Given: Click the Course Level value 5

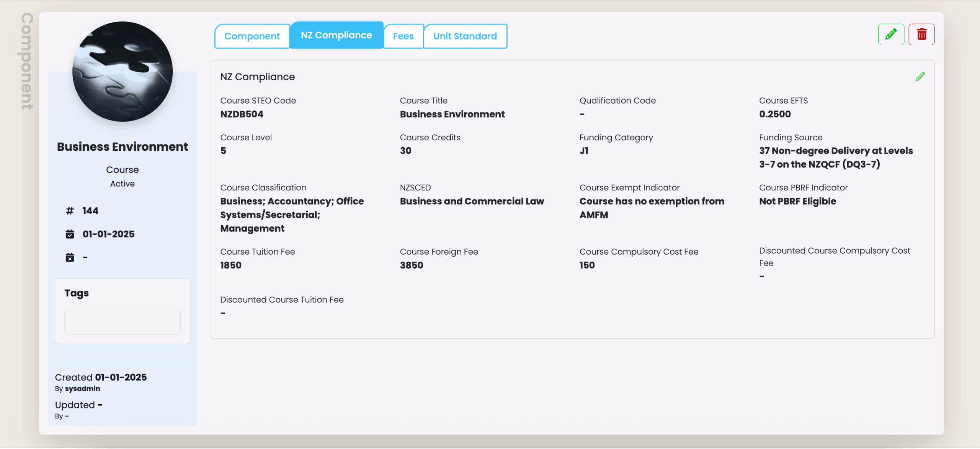Looking at the screenshot, I should click(x=223, y=151).
